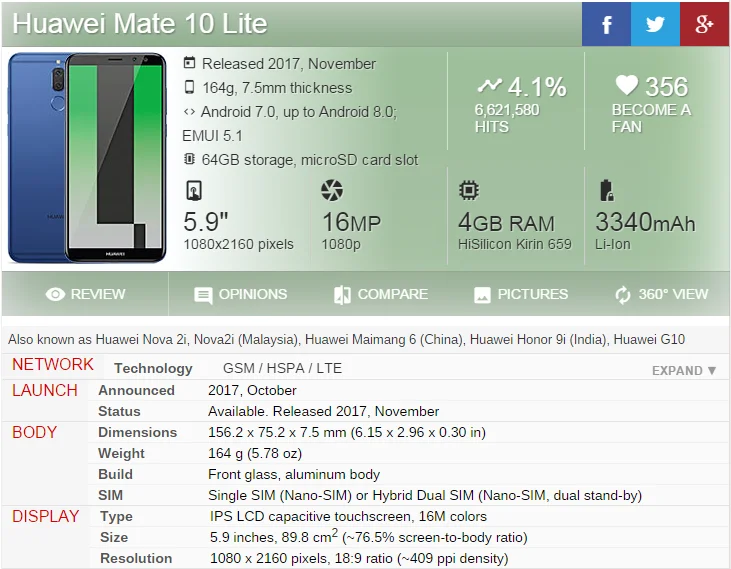
Task: Click the NETWORK section header
Action: (53, 364)
